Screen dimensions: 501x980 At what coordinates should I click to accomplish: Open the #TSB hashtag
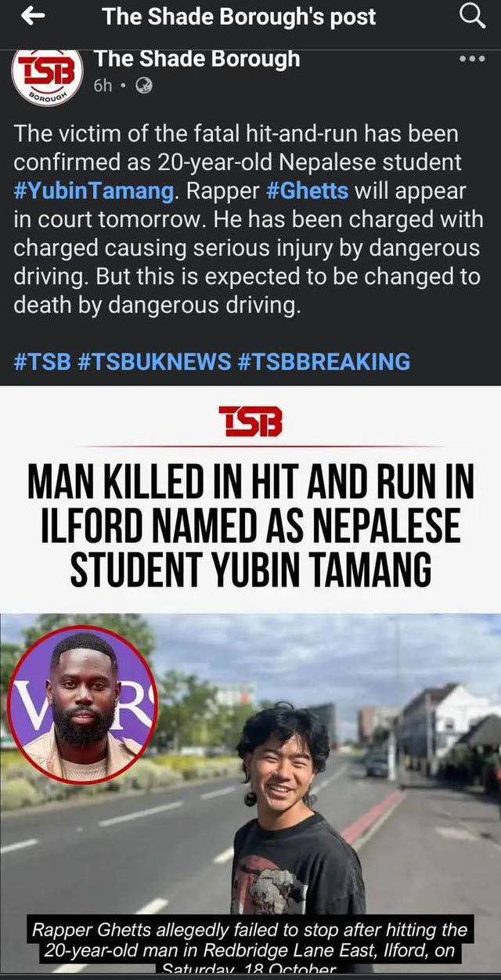42,361
